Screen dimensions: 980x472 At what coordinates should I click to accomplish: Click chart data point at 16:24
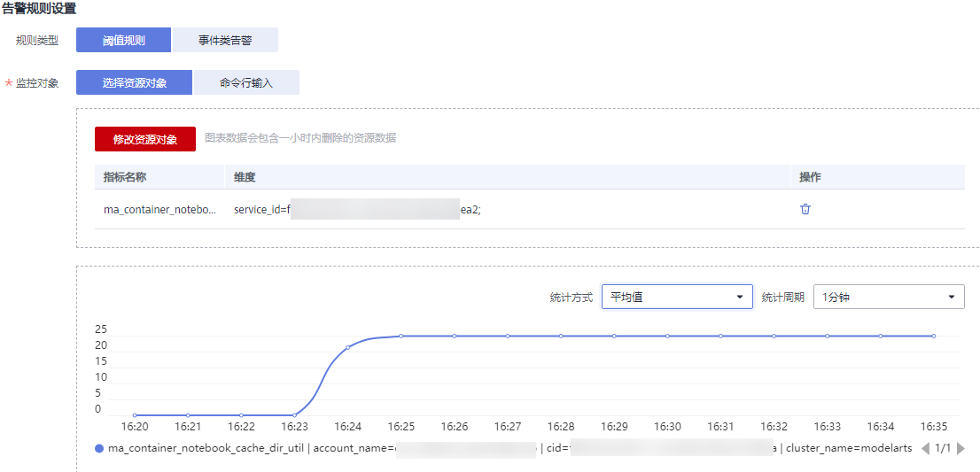coord(348,347)
